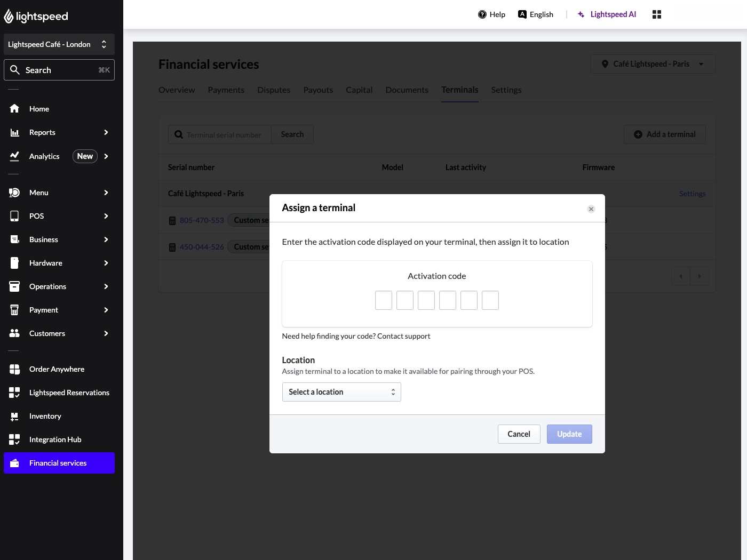
Task: Open the Home section icon
Action: tap(14, 109)
